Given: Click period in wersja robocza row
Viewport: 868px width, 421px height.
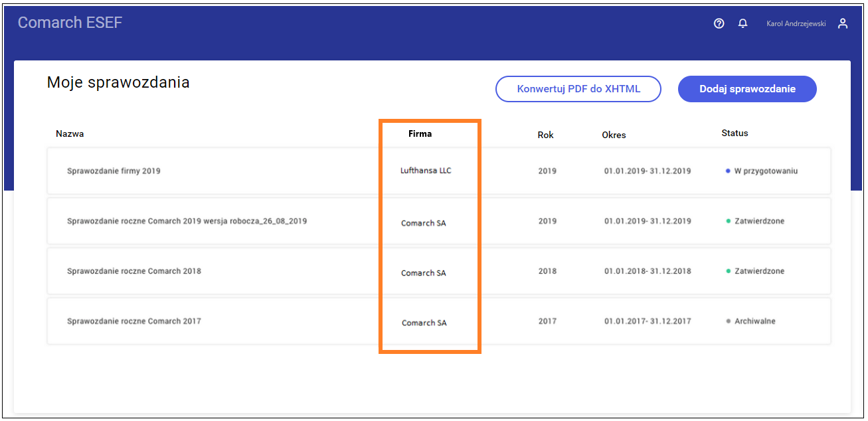Looking at the screenshot, I should [x=648, y=221].
